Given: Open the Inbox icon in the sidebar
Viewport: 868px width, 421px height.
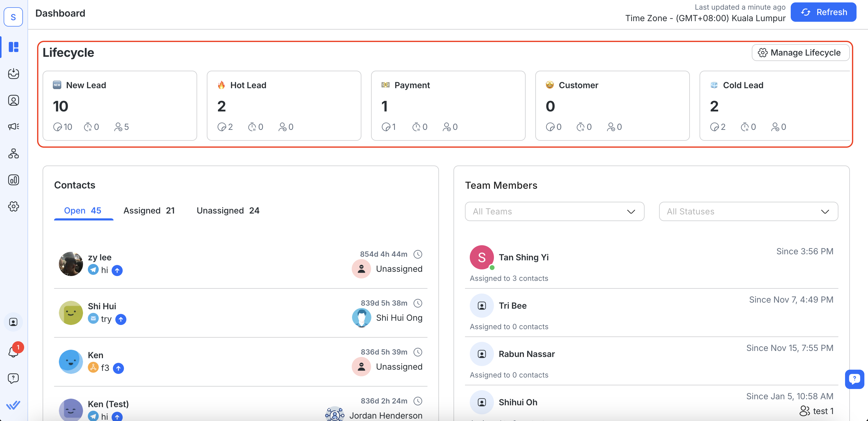Looking at the screenshot, I should [x=14, y=73].
